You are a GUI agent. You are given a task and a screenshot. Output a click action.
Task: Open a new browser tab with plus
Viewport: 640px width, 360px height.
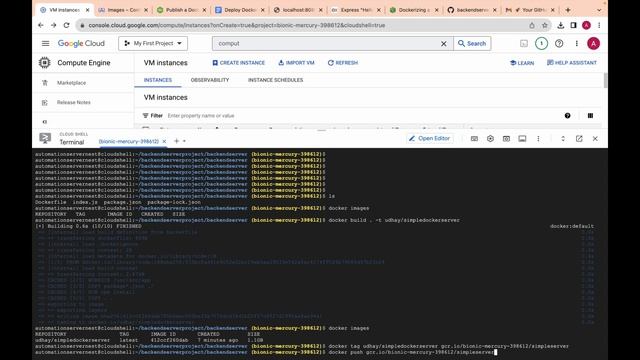click(568, 10)
